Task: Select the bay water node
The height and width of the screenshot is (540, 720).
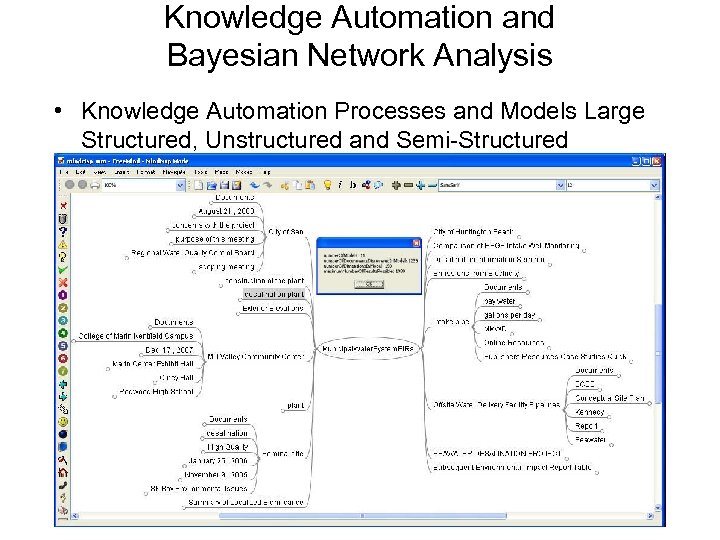Action: click(x=500, y=301)
